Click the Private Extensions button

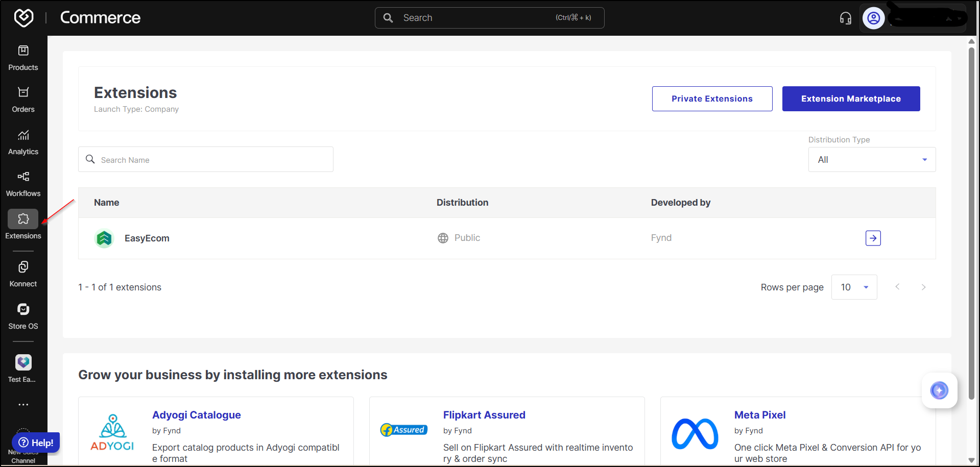pos(711,99)
